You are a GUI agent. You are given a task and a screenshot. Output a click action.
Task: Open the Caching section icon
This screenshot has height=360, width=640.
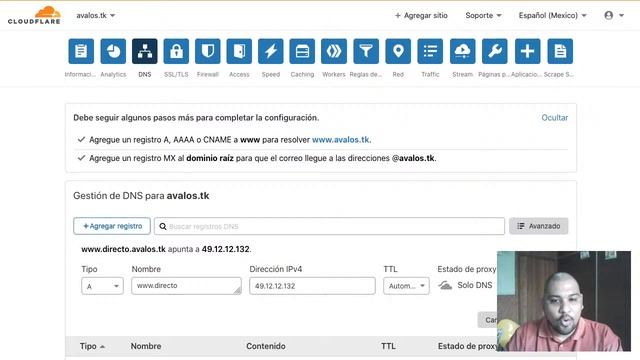[302, 51]
